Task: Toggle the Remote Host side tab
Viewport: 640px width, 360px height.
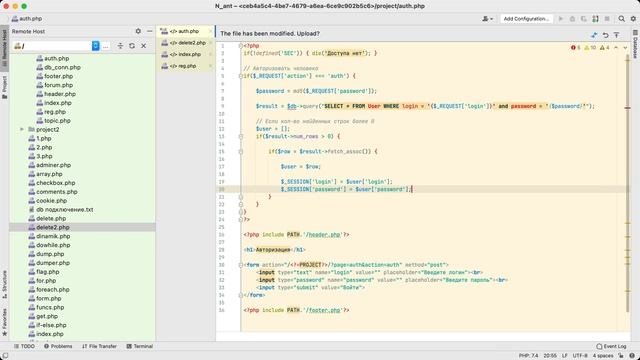Action: click(4, 48)
